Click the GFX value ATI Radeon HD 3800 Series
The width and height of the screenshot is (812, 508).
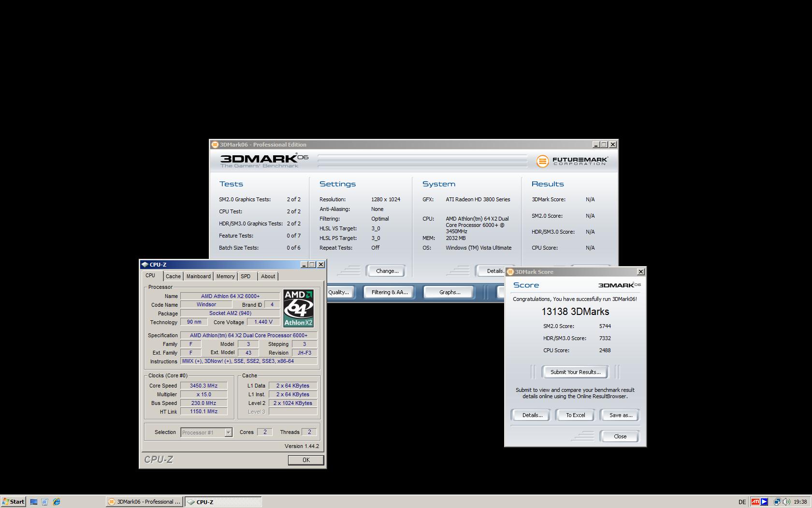pos(478,199)
